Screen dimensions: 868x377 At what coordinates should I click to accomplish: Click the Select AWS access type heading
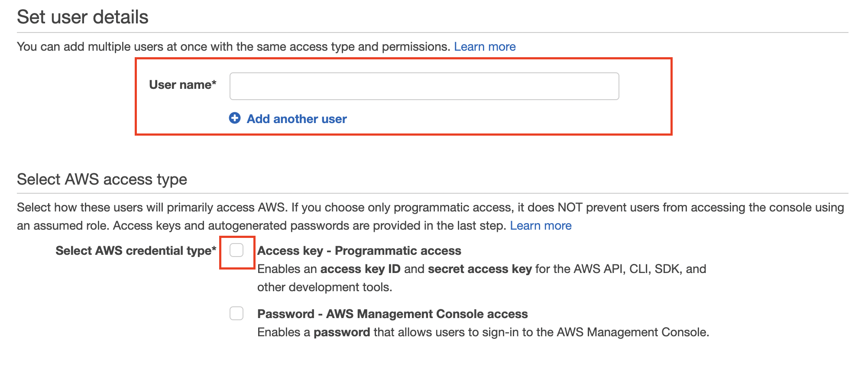point(102,179)
